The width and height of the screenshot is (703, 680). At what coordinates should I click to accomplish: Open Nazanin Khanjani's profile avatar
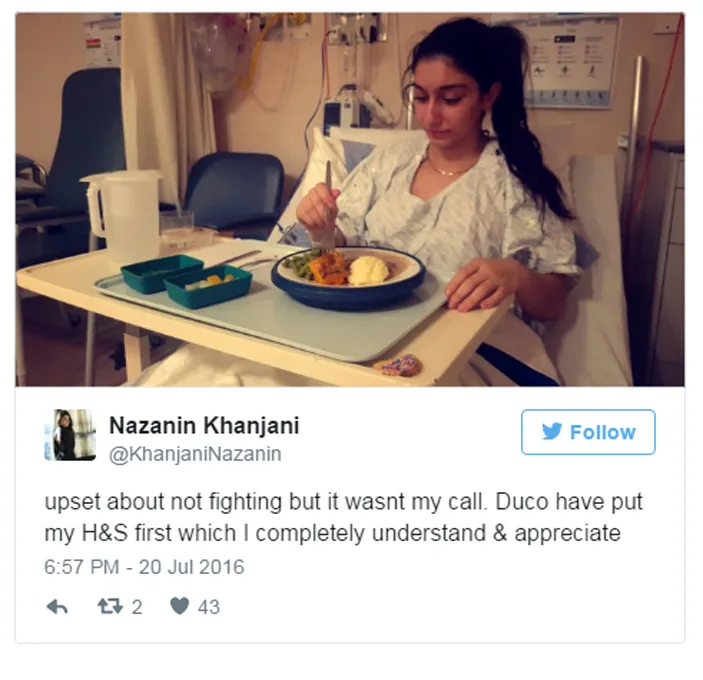70,435
